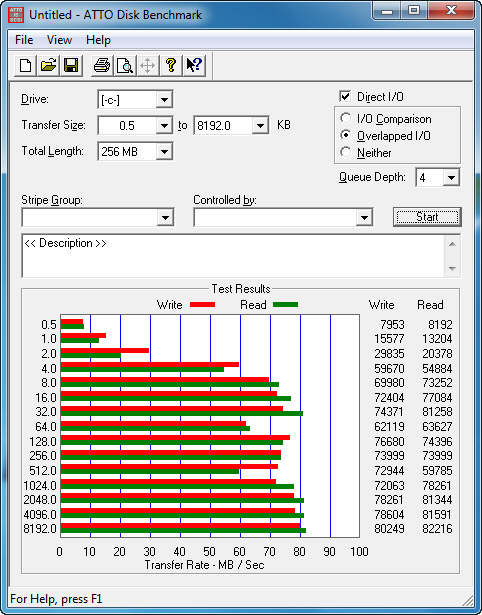Click the write value 59670
Screen dimensions: 482x615
pyautogui.click(x=389, y=369)
